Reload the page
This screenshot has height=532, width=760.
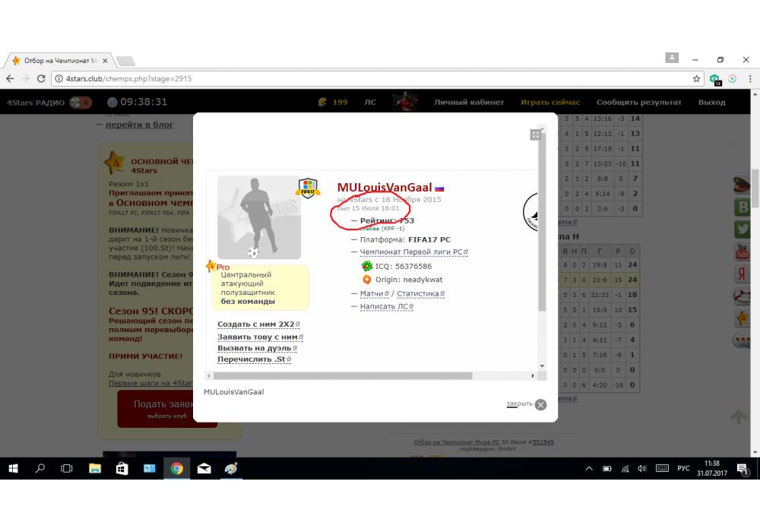41,78
